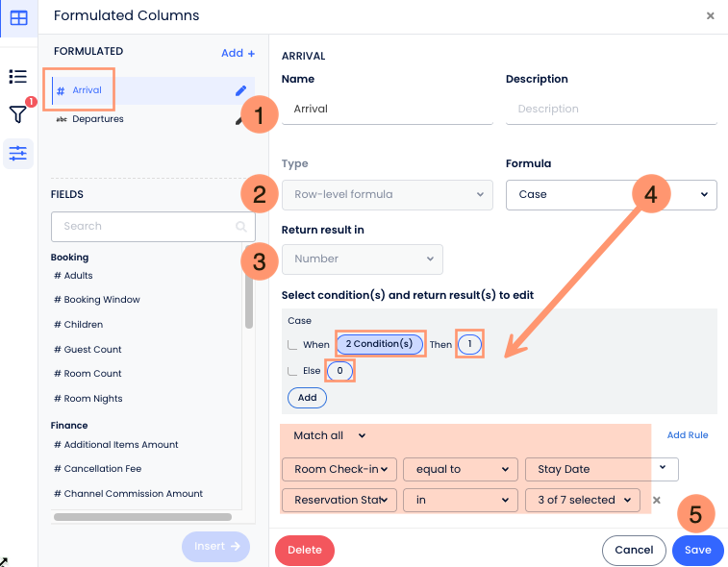Click the pencil edit icon for Arrival

(240, 91)
